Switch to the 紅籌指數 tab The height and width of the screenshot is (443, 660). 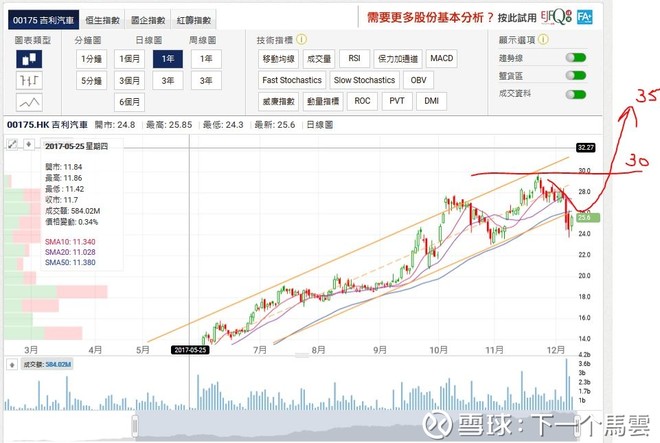(194, 20)
